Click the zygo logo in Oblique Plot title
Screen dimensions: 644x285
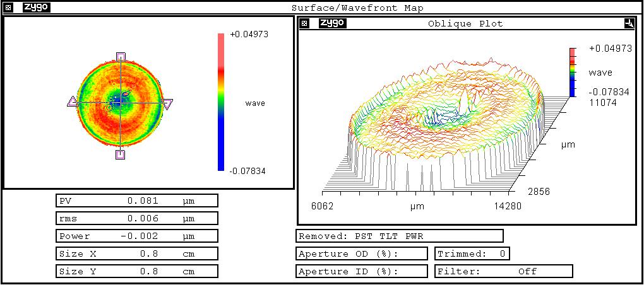click(x=333, y=23)
